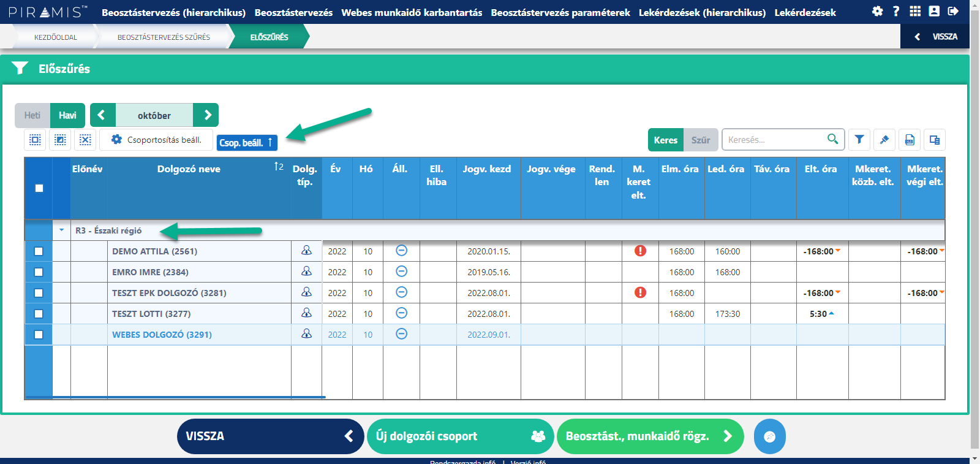The height and width of the screenshot is (464, 980).
Task: Go to previous month with left arrow
Action: click(102, 115)
